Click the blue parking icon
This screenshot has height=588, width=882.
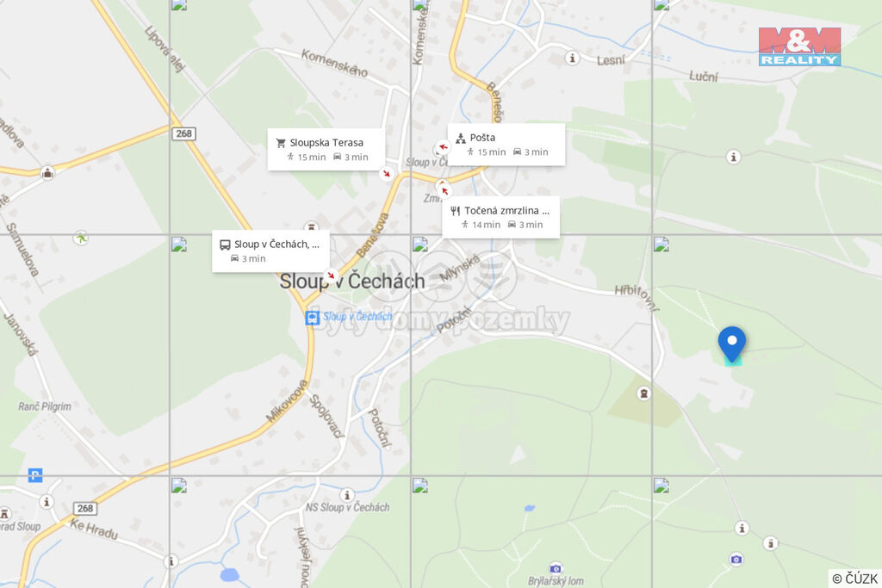pyautogui.click(x=34, y=475)
